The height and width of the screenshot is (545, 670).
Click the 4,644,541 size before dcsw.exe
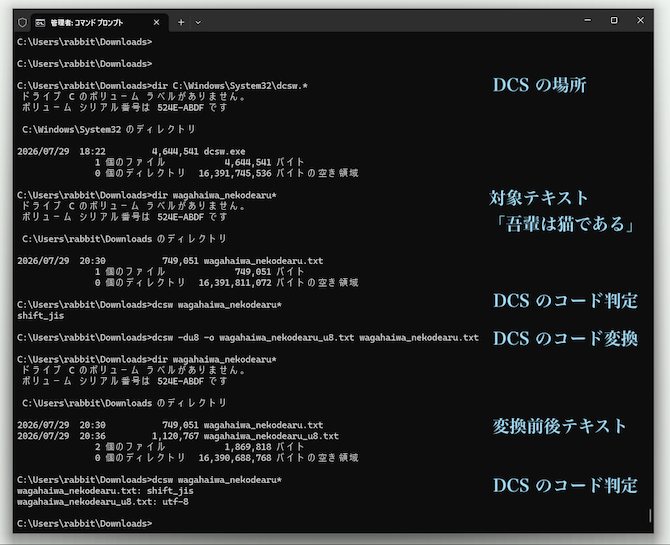click(x=175, y=151)
